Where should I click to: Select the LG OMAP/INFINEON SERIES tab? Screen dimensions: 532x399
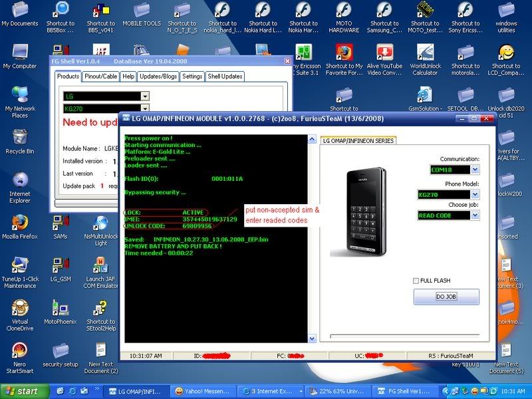point(358,140)
